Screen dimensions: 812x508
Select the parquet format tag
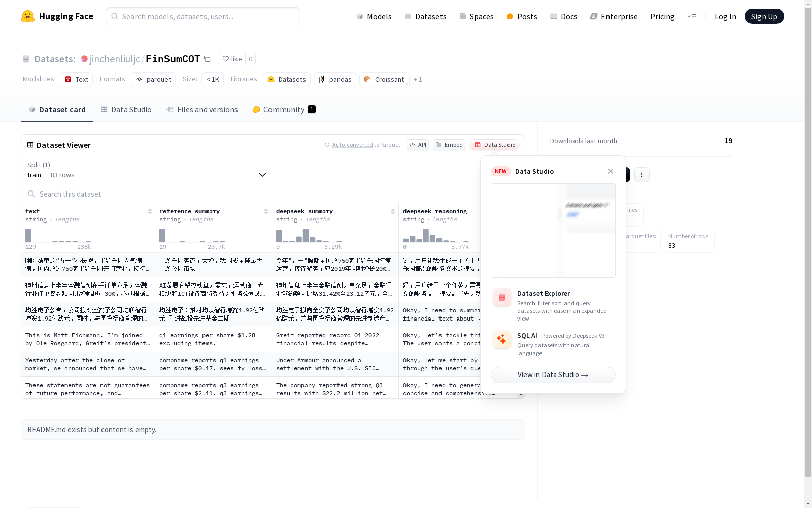coord(153,79)
